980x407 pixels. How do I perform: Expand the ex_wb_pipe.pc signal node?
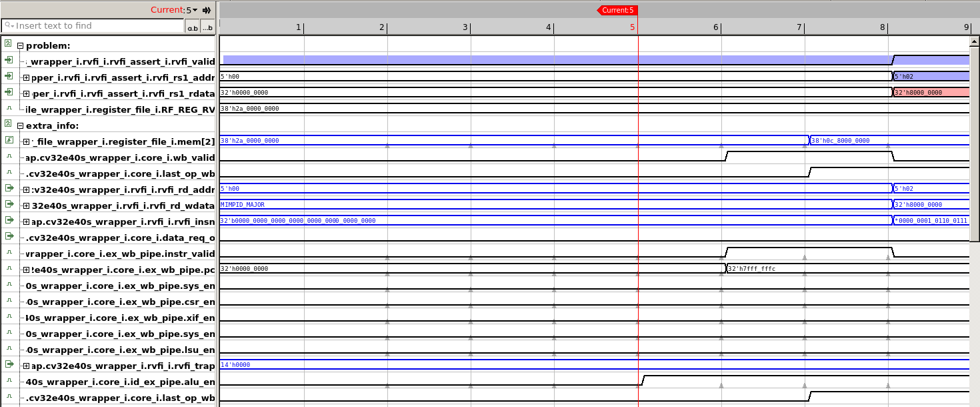tap(25, 270)
